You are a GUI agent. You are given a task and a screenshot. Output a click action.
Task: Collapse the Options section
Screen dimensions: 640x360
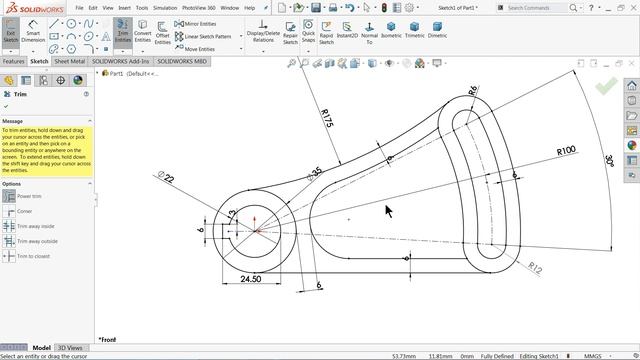pos(90,184)
